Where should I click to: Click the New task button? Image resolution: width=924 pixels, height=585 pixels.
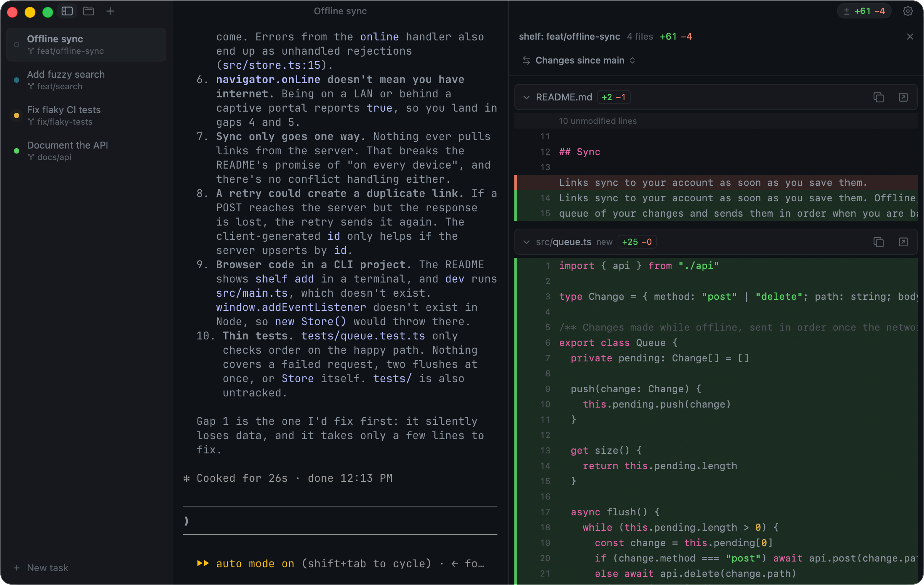coord(41,568)
